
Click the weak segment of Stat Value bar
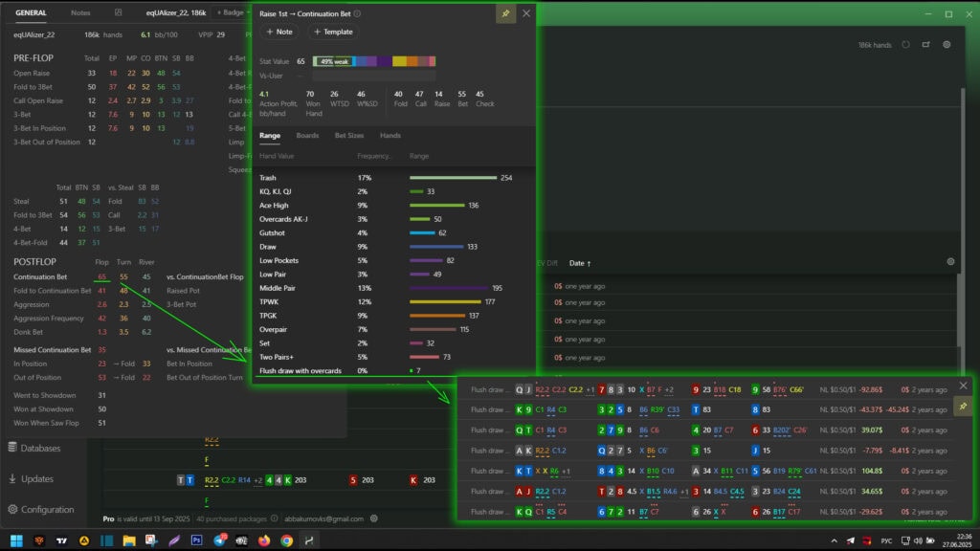[333, 61]
